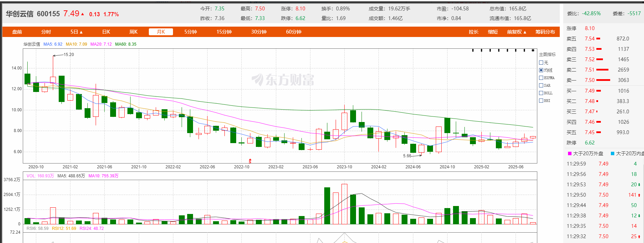
Task: Select the 日K chart tab
Action: [x=106, y=32]
